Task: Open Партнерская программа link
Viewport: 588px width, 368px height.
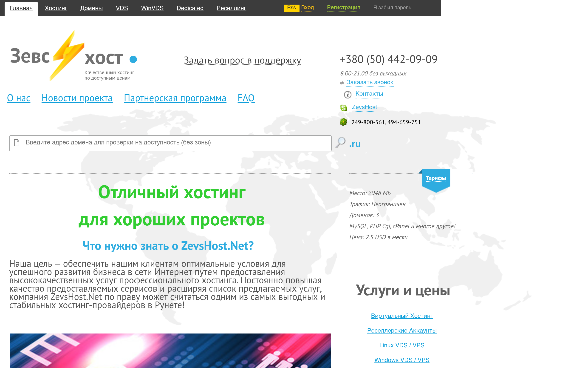Action: pyautogui.click(x=175, y=98)
